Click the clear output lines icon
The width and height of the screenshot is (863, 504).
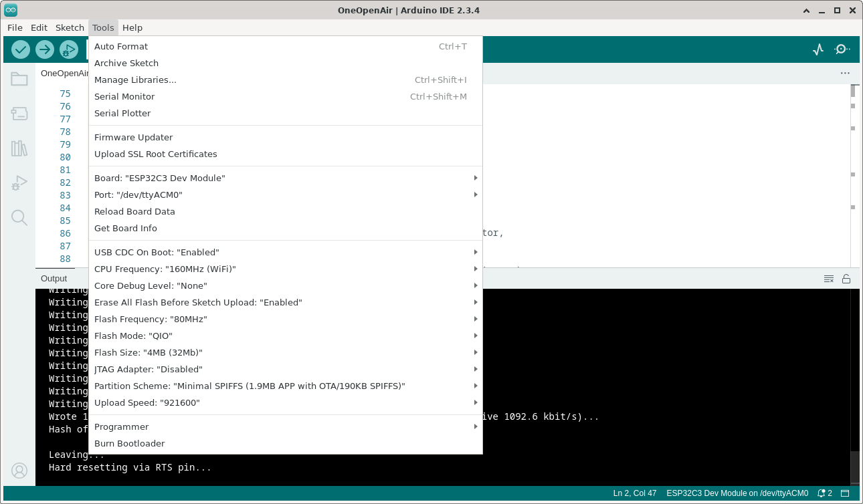click(829, 279)
